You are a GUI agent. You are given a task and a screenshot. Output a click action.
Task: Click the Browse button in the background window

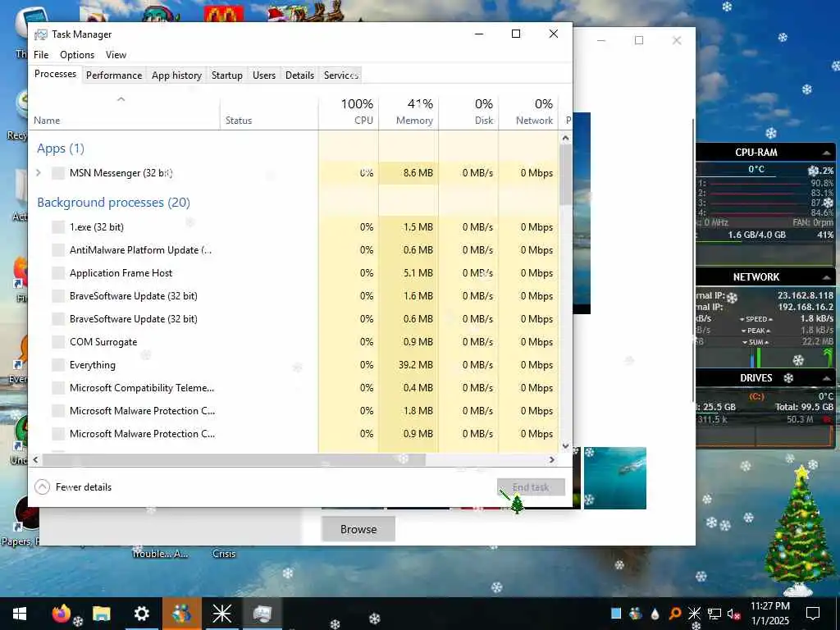click(358, 529)
